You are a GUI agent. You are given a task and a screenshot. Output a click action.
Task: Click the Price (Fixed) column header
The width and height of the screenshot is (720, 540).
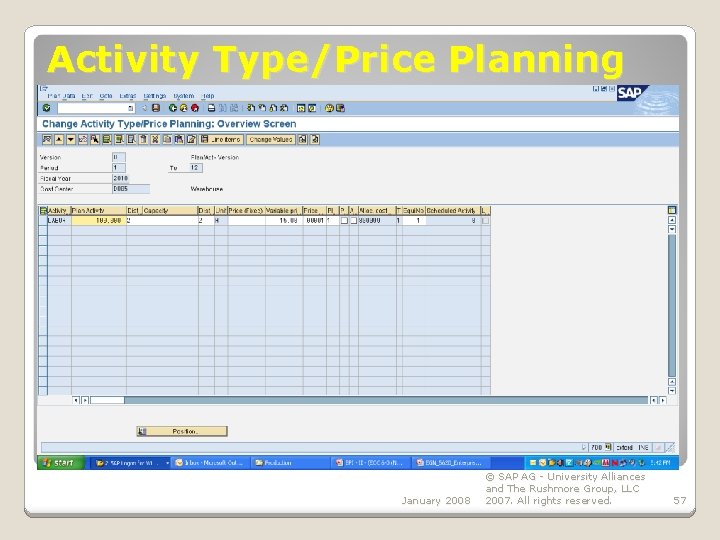(246, 210)
